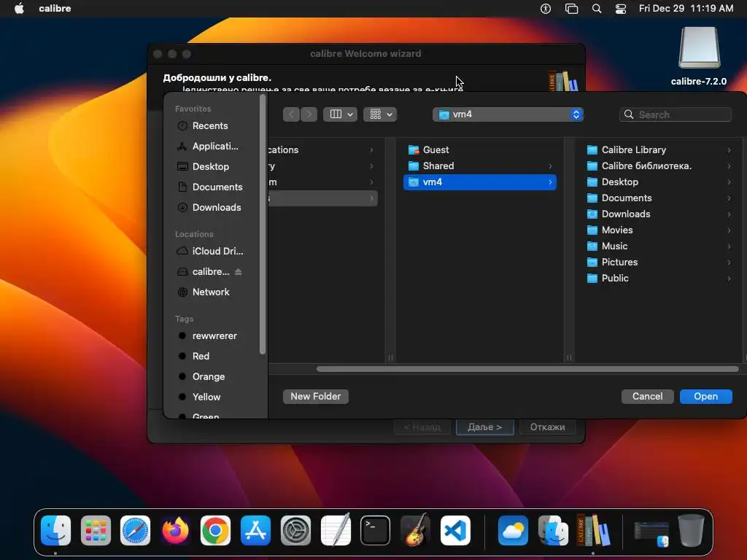747x560 pixels.
Task: Cancel the file dialog
Action: [x=647, y=397]
